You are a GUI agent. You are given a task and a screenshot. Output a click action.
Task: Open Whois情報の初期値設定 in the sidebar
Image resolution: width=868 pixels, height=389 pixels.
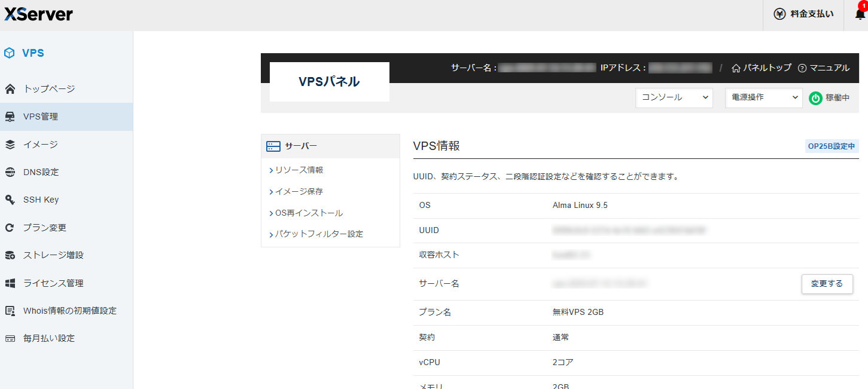tap(69, 311)
